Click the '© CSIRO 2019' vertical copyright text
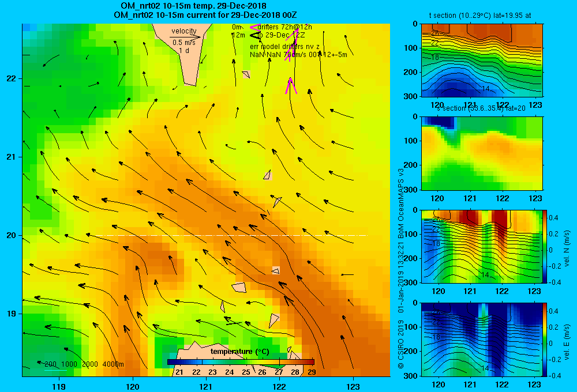The width and height of the screenshot is (577, 392). point(401,344)
